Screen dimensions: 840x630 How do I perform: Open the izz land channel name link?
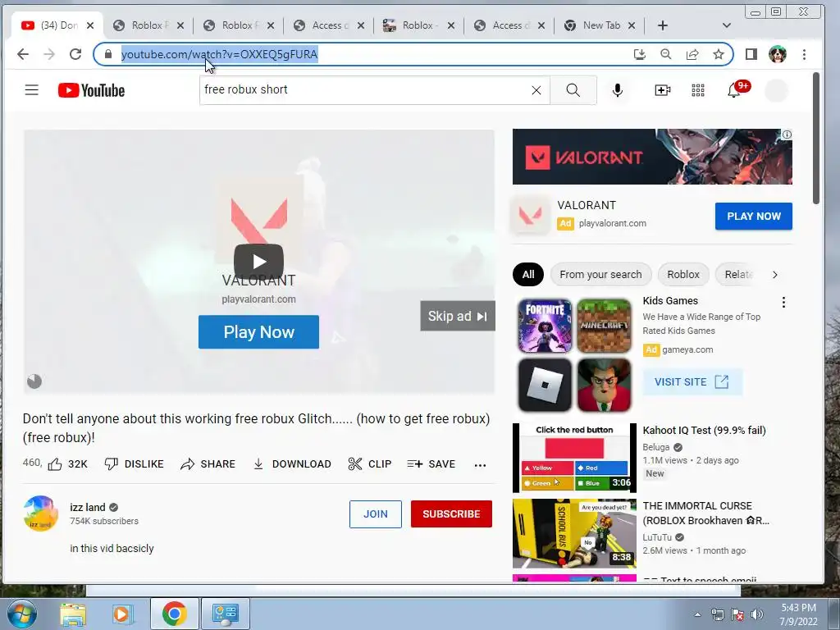click(x=87, y=507)
